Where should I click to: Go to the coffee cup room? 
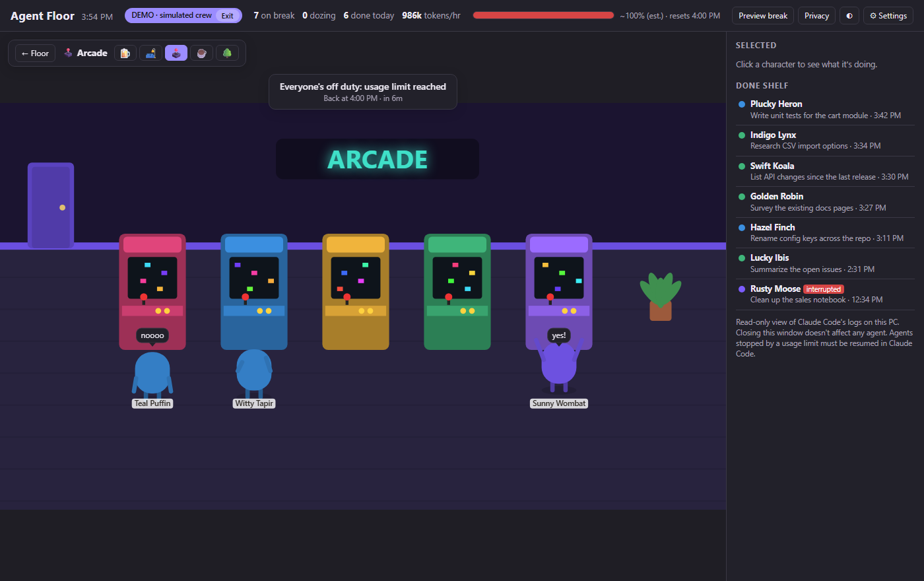coord(201,53)
